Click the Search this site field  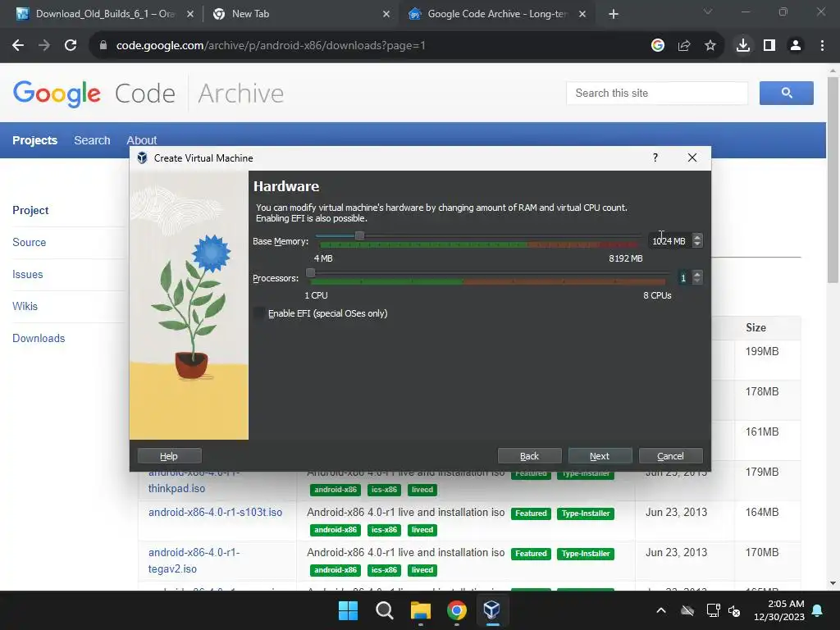click(x=657, y=94)
